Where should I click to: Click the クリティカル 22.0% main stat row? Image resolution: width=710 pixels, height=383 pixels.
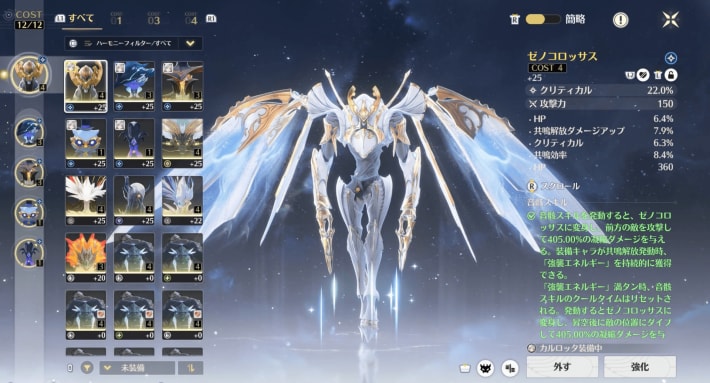pos(601,90)
